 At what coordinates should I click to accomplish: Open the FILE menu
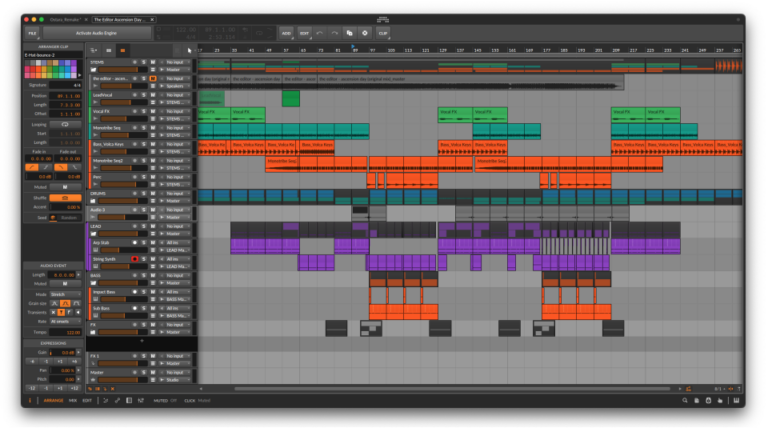click(x=32, y=33)
